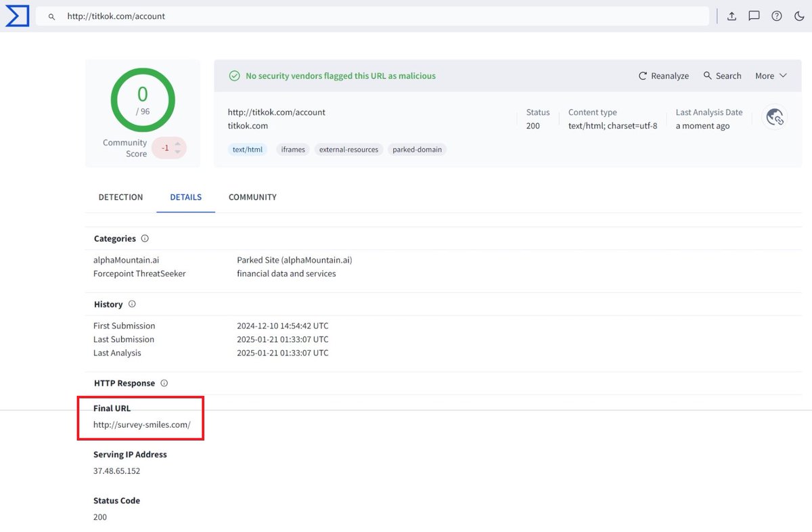Open the notifications chat bubble icon
Image resolution: width=812 pixels, height=532 pixels.
754,16
